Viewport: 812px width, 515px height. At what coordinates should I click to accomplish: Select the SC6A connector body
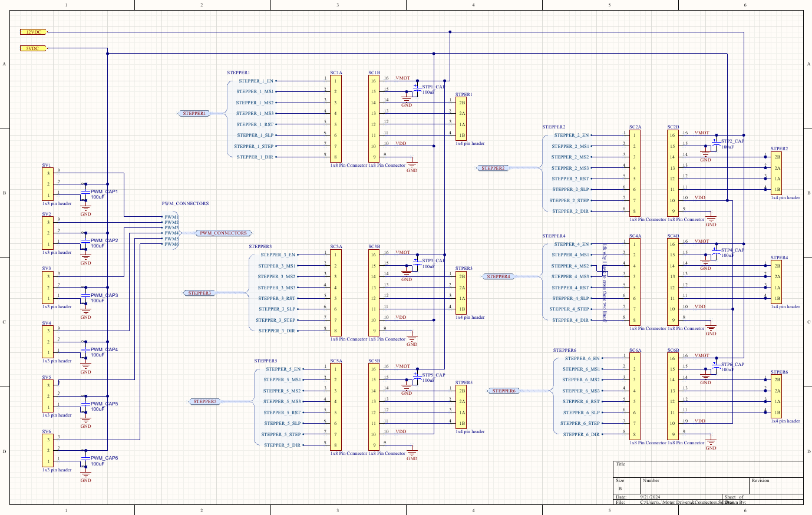click(635, 397)
